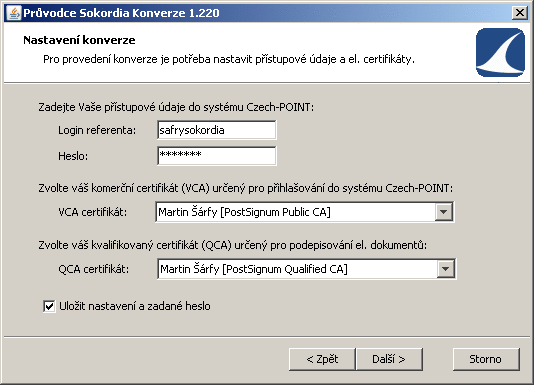
Task: Continue with the Další button
Action: coord(389,359)
